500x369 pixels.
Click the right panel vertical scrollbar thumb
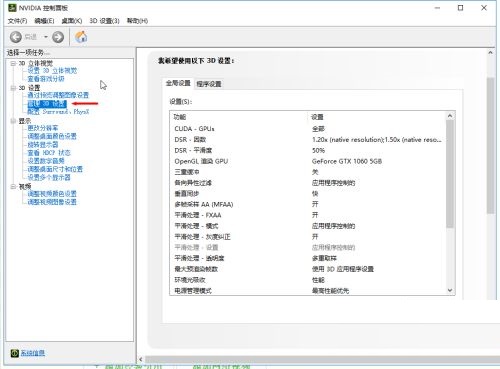coord(490,146)
